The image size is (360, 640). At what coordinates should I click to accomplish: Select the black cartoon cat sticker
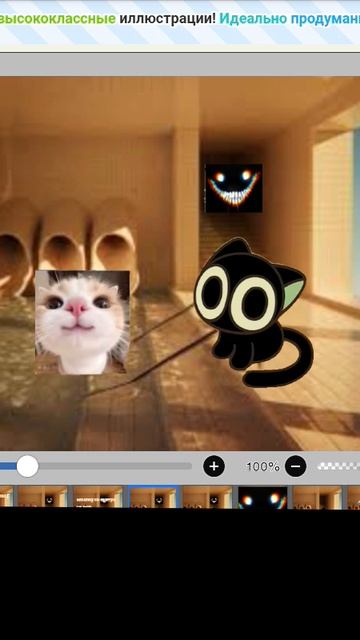point(253,313)
